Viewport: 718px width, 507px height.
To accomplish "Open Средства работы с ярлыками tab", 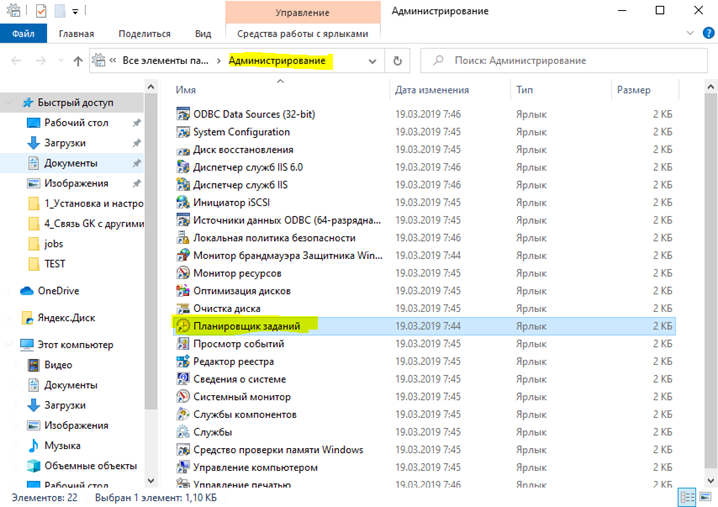I will pyautogui.click(x=303, y=34).
